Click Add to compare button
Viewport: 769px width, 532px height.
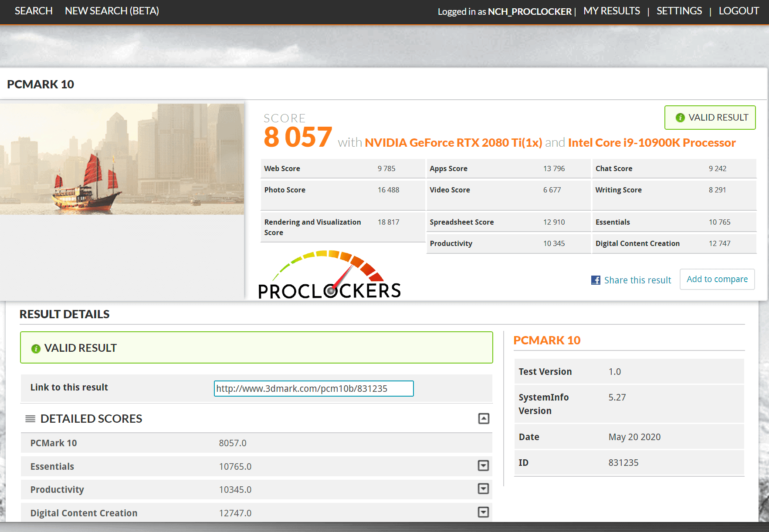pos(717,279)
